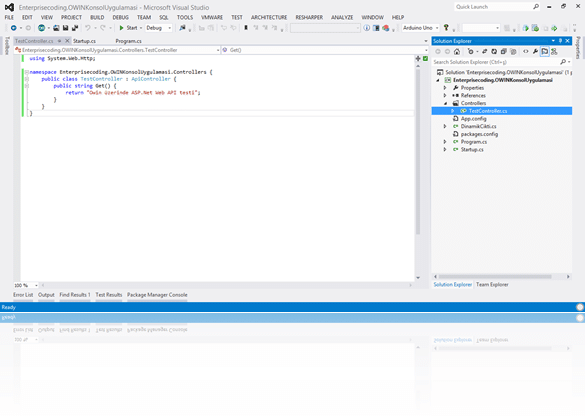Click the Solution Explorer search magnifier icon
This screenshot has width=585, height=416.
pyautogui.click(x=563, y=62)
